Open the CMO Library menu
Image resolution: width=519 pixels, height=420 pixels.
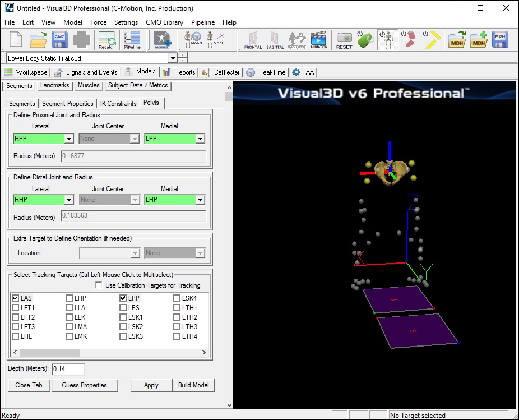(164, 22)
